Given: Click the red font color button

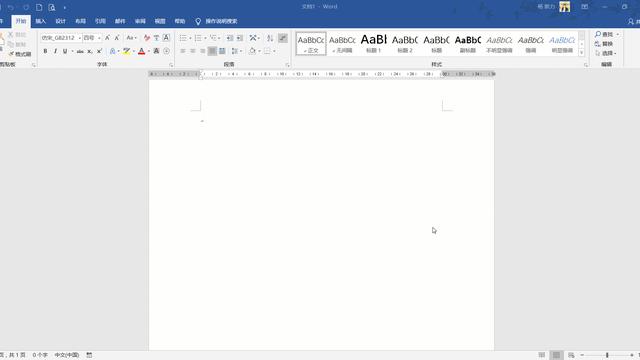Looking at the screenshot, I should click(142, 51).
